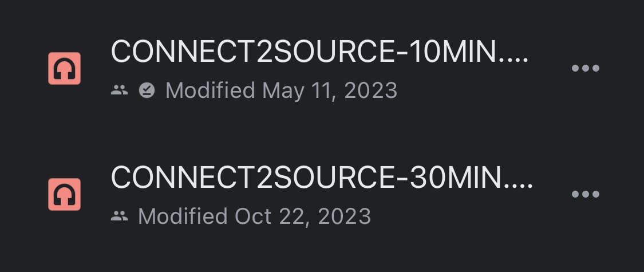Click shared people icon under the 10MIN file

point(119,90)
